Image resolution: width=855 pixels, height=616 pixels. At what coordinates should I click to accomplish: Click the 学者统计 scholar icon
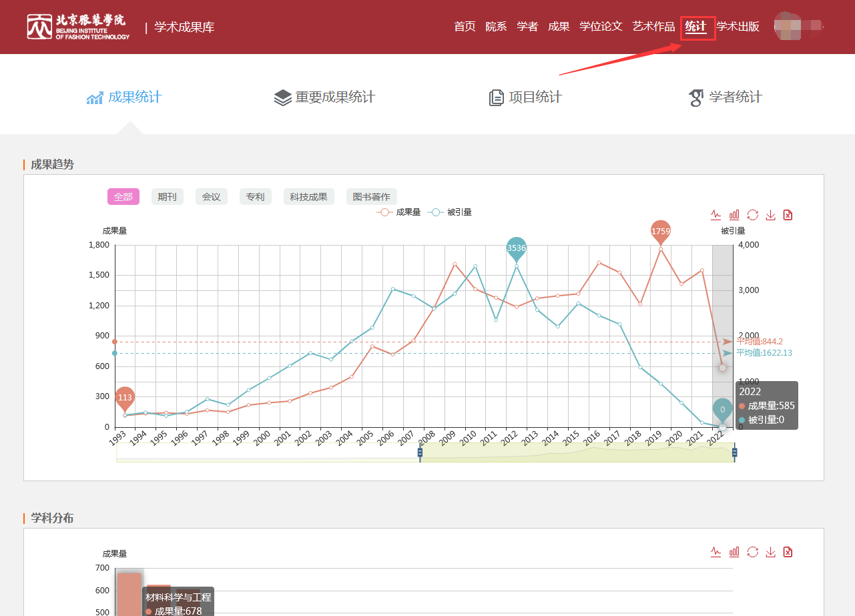(695, 98)
